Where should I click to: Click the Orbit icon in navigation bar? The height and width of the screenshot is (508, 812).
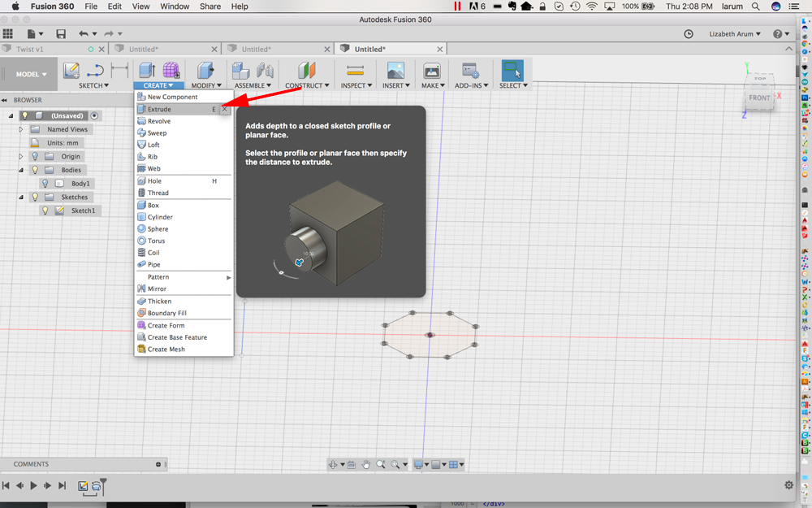[x=333, y=464]
